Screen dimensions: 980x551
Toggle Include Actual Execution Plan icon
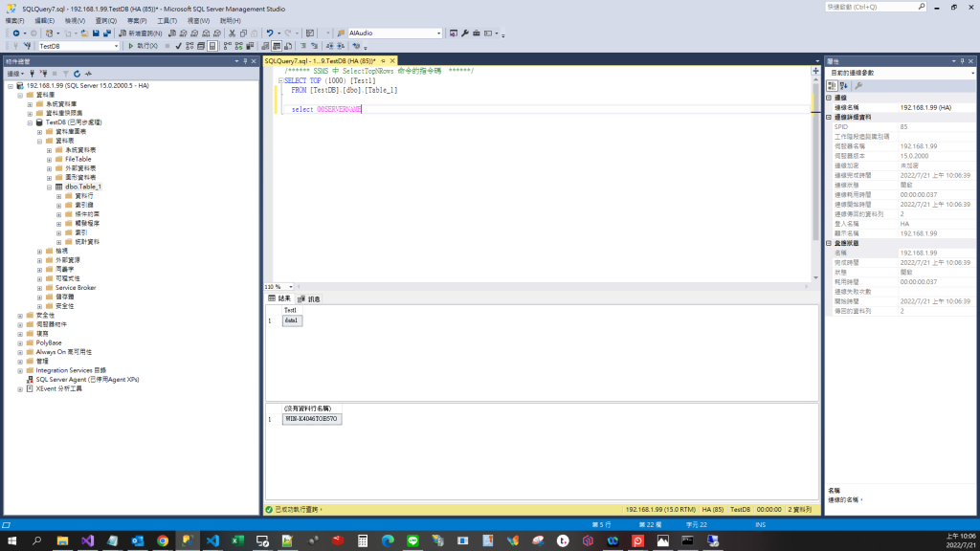[x=228, y=46]
